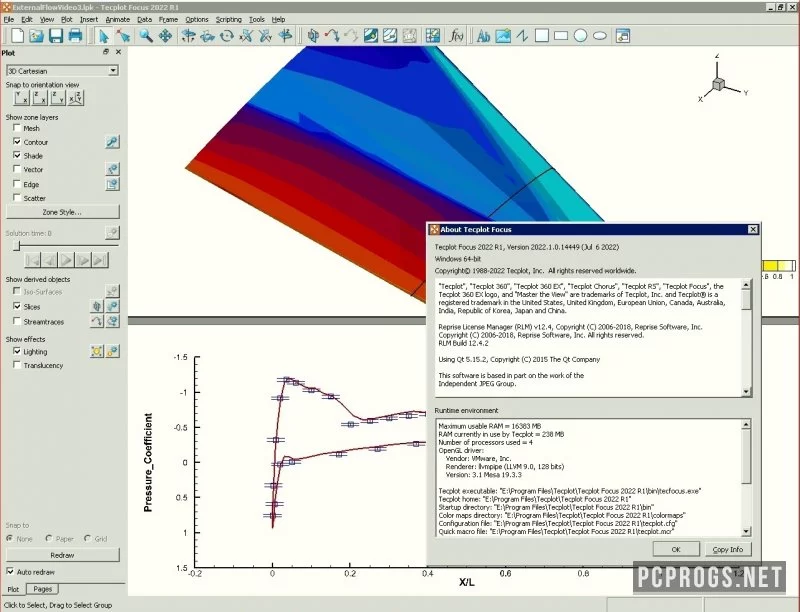Open the 3D Cartesian plot type dropdown
Viewport: 800px width, 612px height.
pyautogui.click(x=62, y=71)
